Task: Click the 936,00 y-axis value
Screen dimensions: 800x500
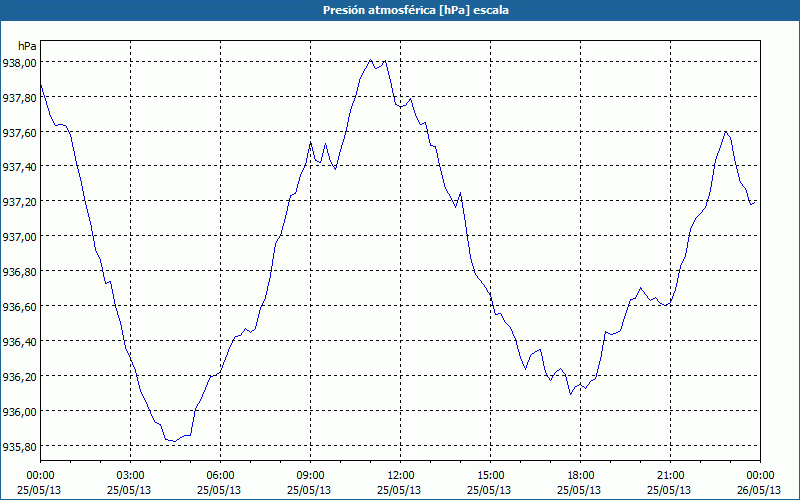Action: point(19,412)
